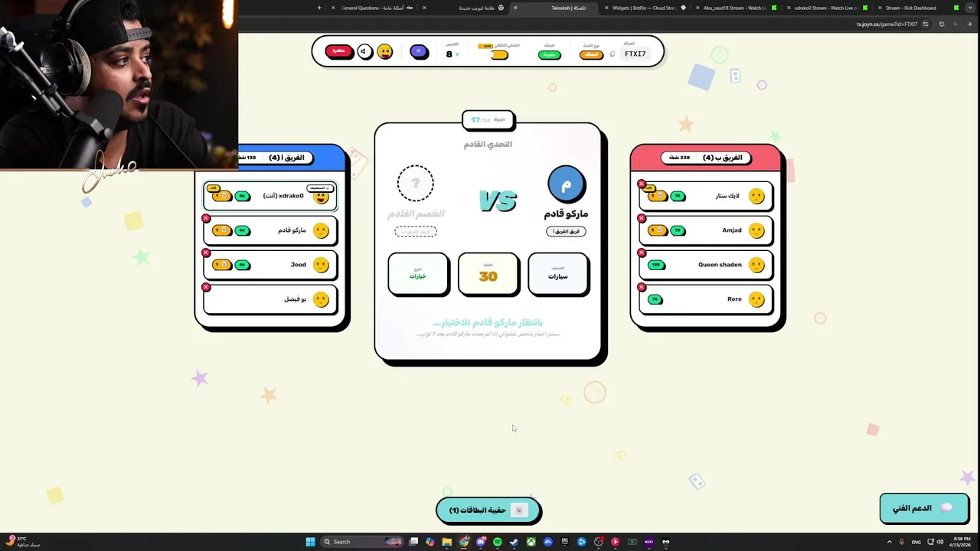
Task: Remove Rere from Team B
Action: (x=642, y=287)
